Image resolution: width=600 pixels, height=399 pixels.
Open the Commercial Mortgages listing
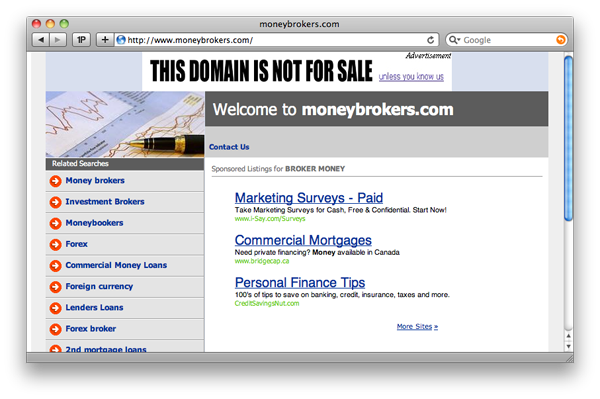[303, 240]
